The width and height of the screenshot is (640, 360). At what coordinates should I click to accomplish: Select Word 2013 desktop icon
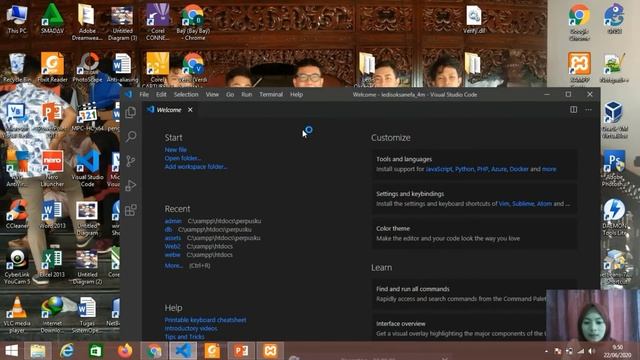pos(52,213)
